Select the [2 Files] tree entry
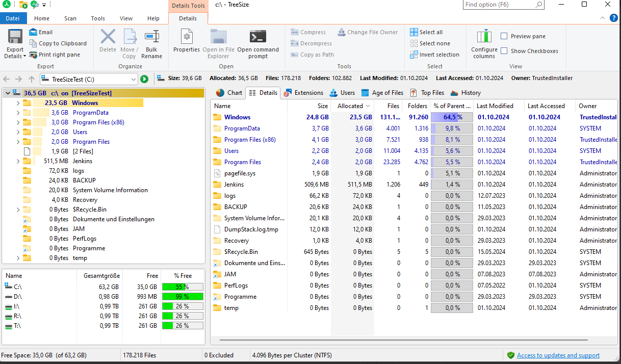Viewport: 621px width, 364px height. click(83, 151)
